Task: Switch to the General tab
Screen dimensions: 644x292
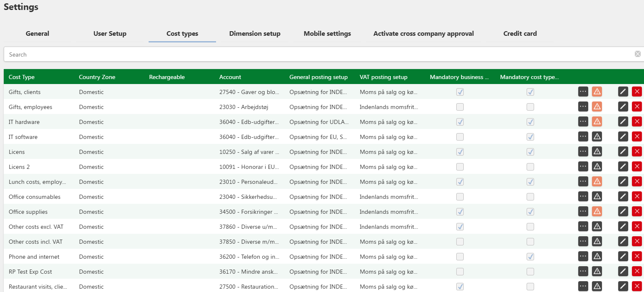Action: pyautogui.click(x=37, y=34)
